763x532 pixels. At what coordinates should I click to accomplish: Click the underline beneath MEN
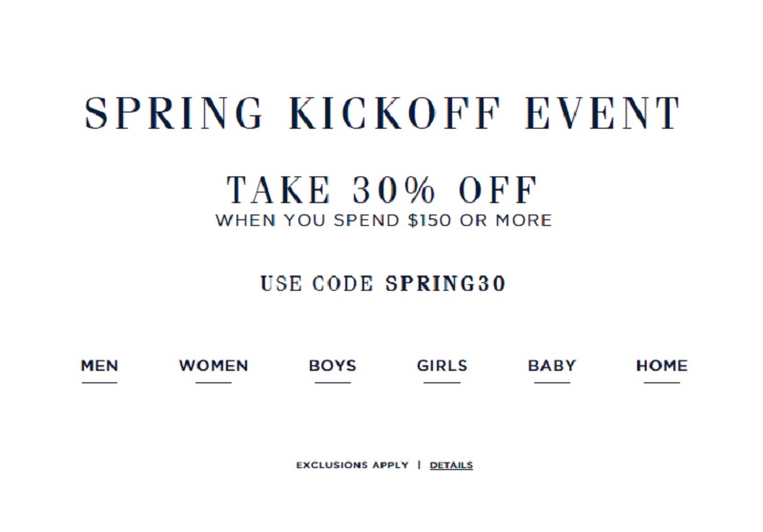click(99, 382)
